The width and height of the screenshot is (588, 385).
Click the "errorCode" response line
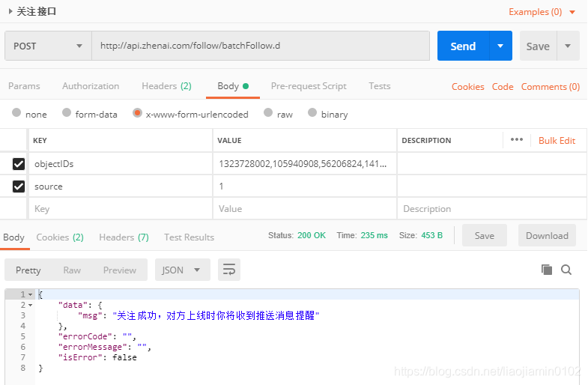click(97, 336)
